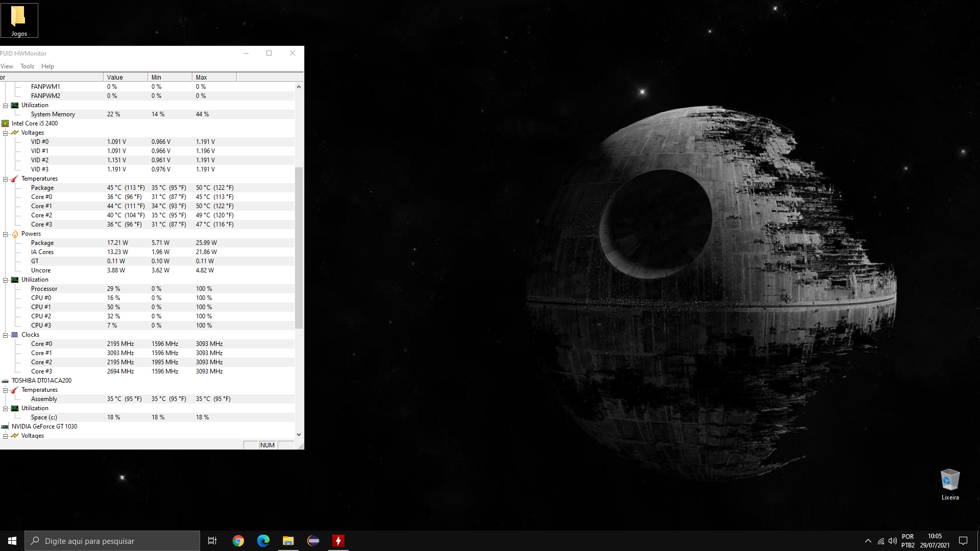Click the flame icon beside Powers
Image resolution: width=980 pixels, height=551 pixels.
pyautogui.click(x=15, y=234)
